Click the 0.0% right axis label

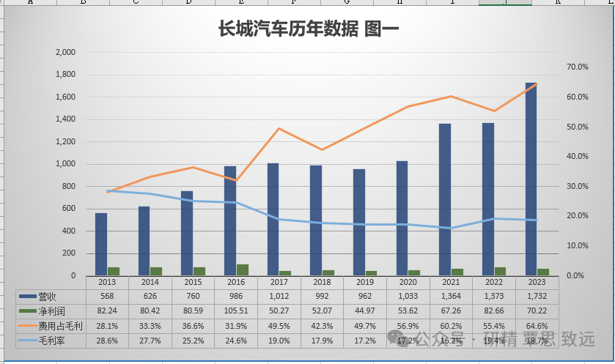(575, 275)
